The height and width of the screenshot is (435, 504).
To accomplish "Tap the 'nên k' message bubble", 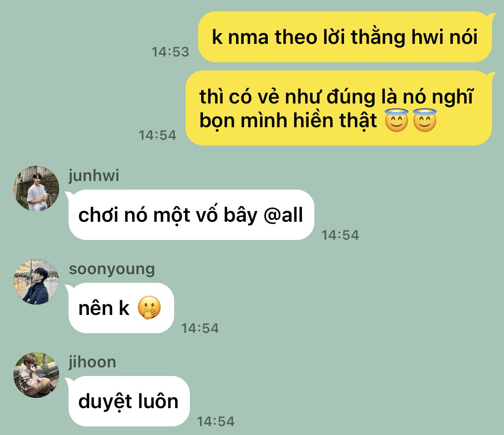I will [x=121, y=308].
